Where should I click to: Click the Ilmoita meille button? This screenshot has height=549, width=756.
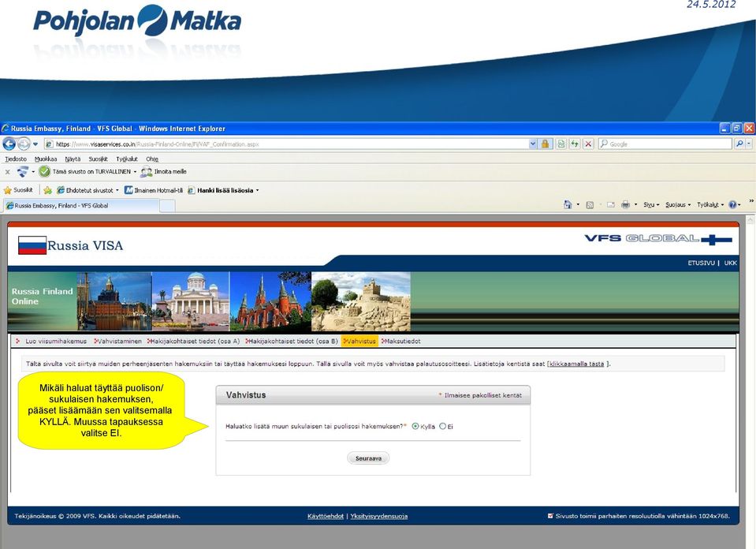(164, 172)
